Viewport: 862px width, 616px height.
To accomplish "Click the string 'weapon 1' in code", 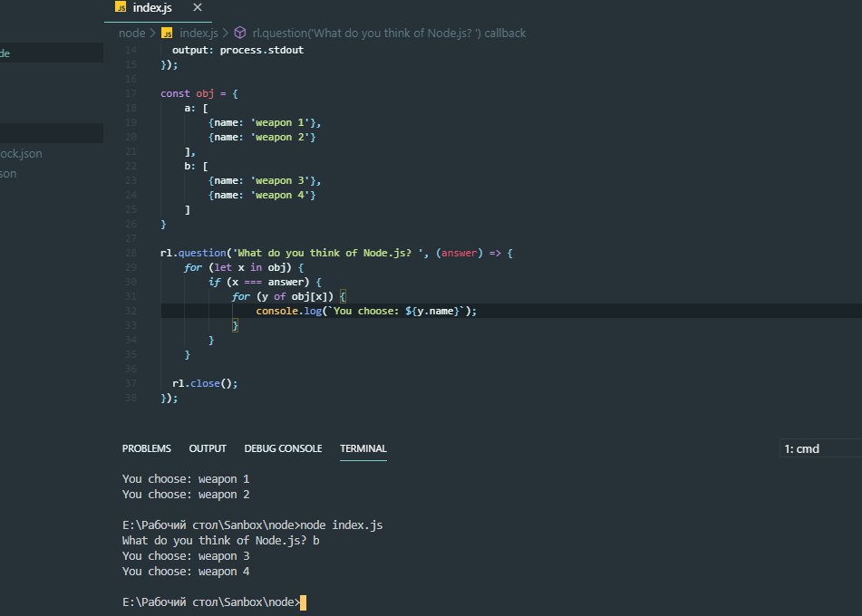I will click(280, 122).
